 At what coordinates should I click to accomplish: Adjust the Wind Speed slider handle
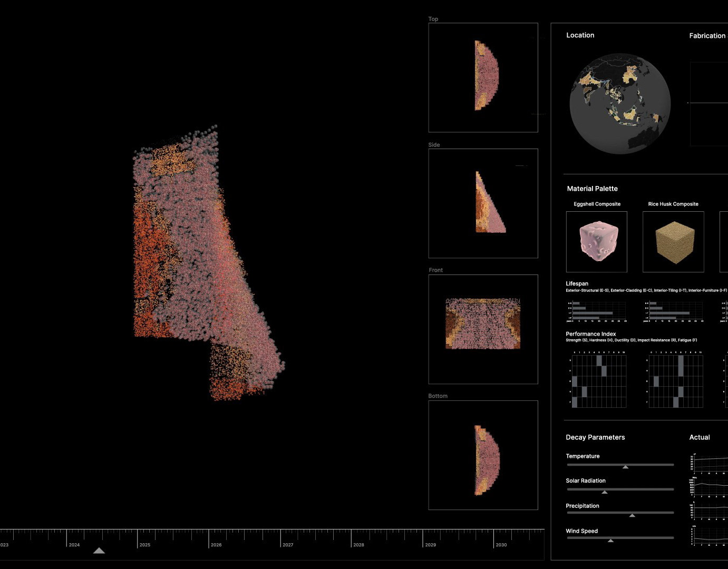[x=610, y=541]
